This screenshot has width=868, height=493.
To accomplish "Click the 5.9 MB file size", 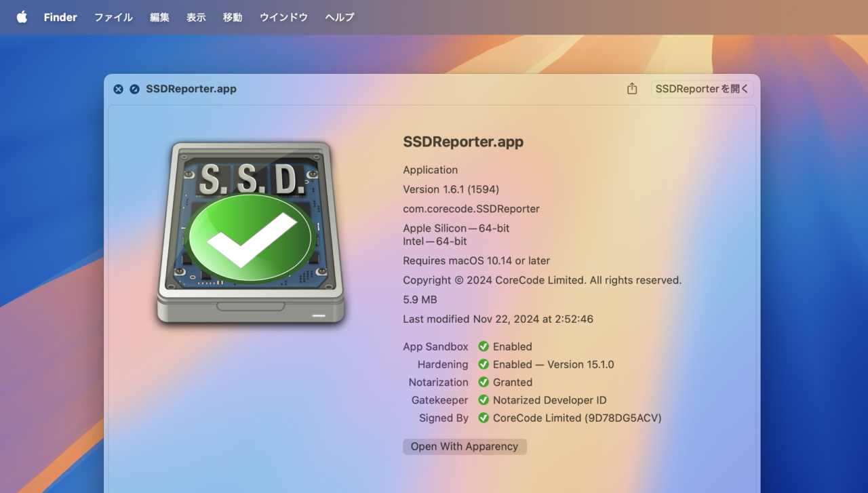I will [x=420, y=300].
